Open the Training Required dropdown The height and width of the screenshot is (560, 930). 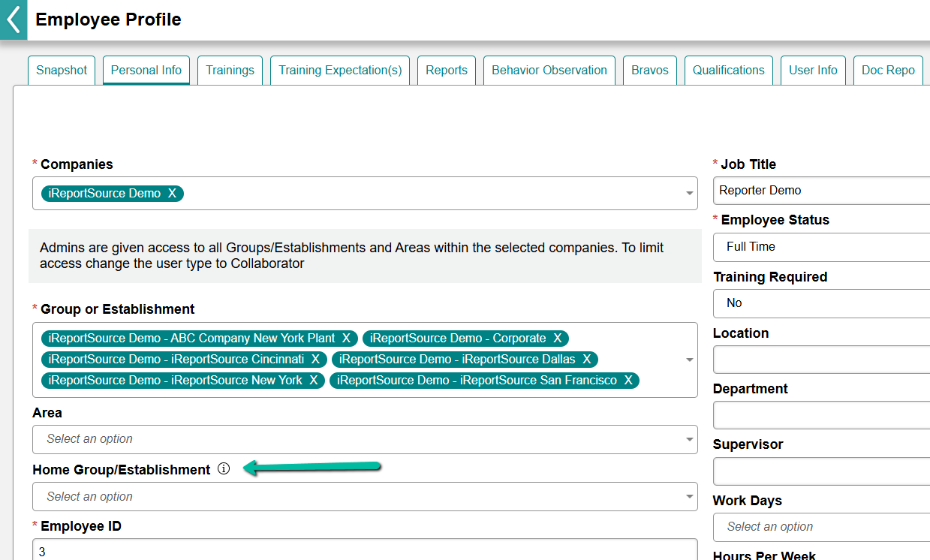(x=821, y=303)
